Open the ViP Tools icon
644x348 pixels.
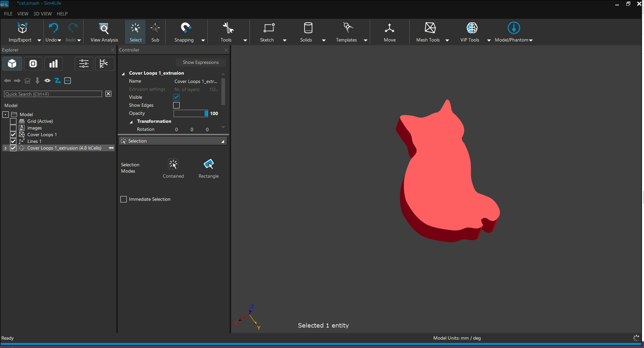(x=472, y=28)
